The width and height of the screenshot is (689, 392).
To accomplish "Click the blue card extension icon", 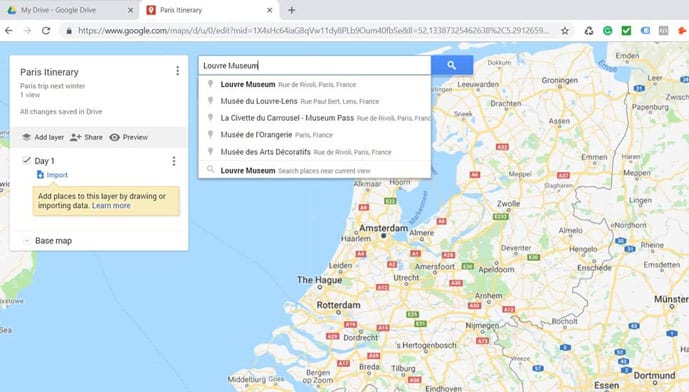I will tap(645, 31).
